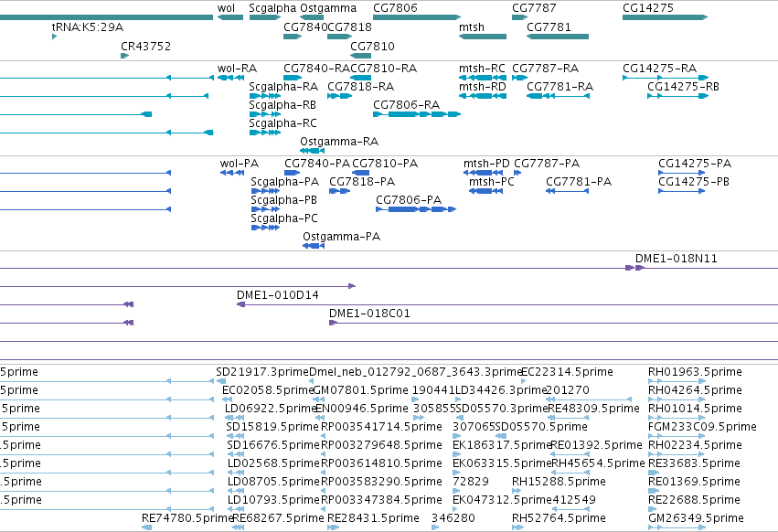Click the Ostgamma gene label
778x532 pixels.
click(x=328, y=8)
